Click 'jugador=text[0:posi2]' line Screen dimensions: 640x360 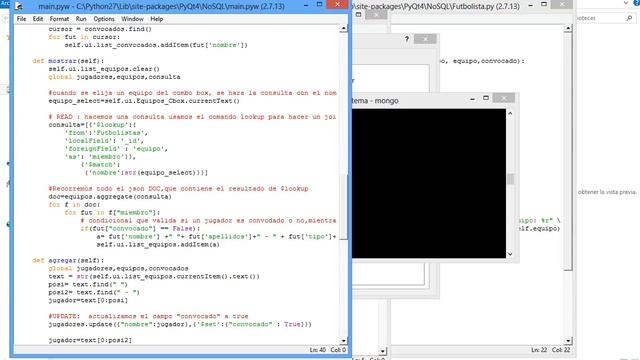[x=90, y=340]
